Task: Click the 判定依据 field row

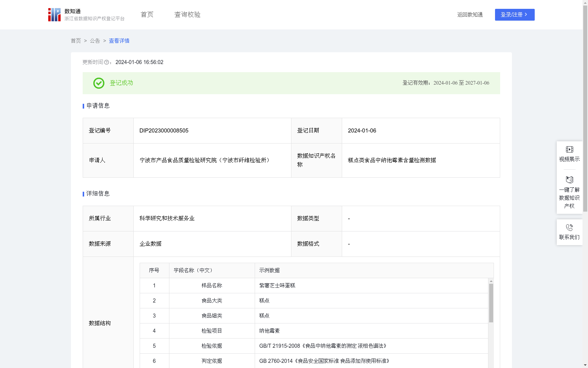Action: click(x=212, y=361)
